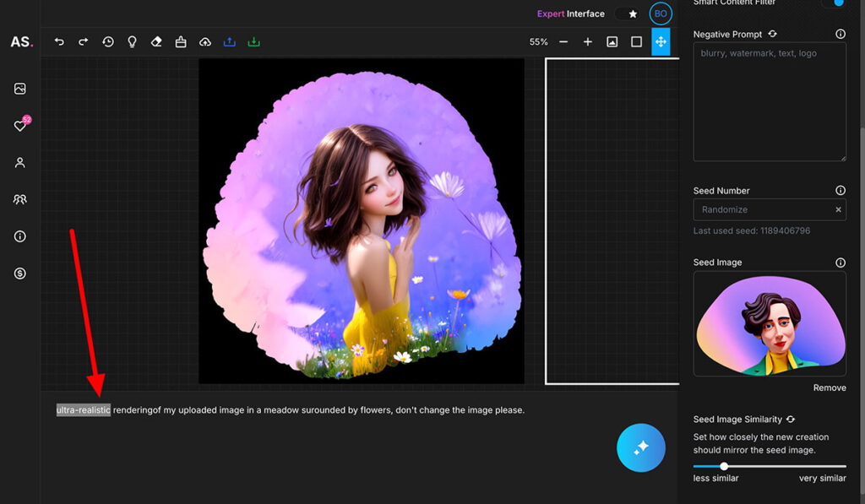Click the toolbox icon in the toolbar

181,42
